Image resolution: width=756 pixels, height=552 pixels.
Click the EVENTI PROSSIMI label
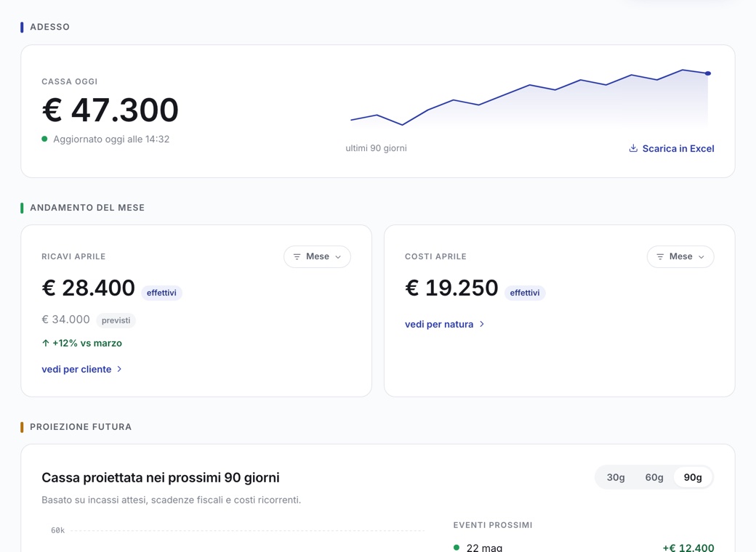[x=493, y=525]
